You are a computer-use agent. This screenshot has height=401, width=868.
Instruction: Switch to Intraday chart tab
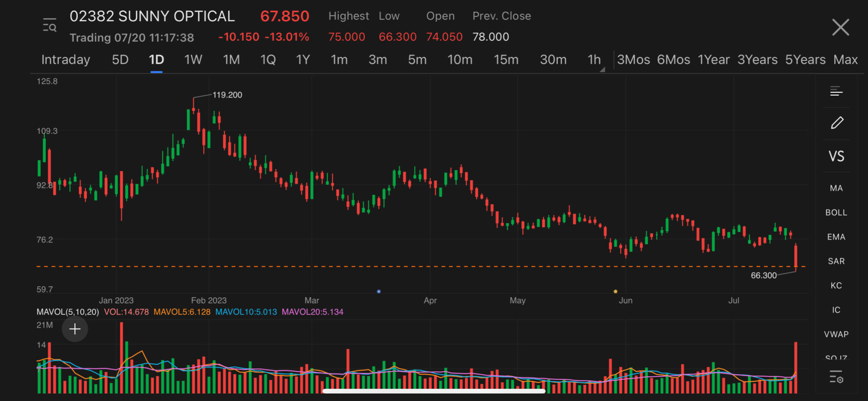tap(65, 60)
